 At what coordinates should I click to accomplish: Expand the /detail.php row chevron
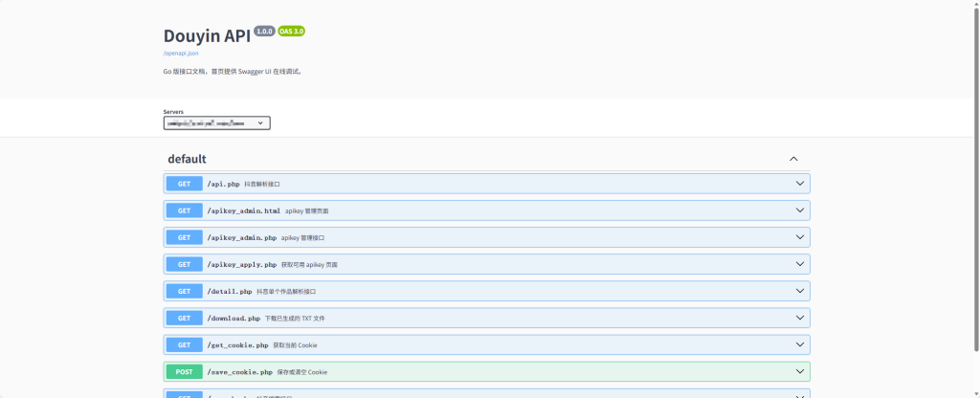pos(799,291)
